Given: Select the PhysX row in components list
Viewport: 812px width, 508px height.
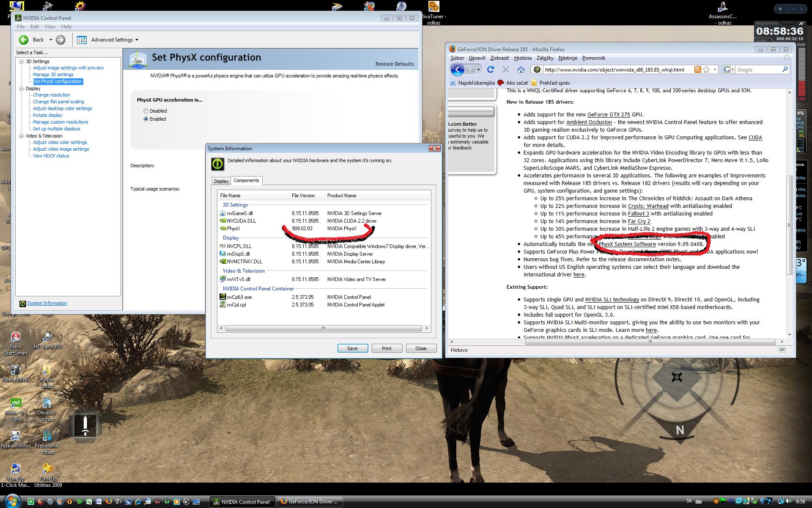Looking at the screenshot, I should tap(324, 229).
